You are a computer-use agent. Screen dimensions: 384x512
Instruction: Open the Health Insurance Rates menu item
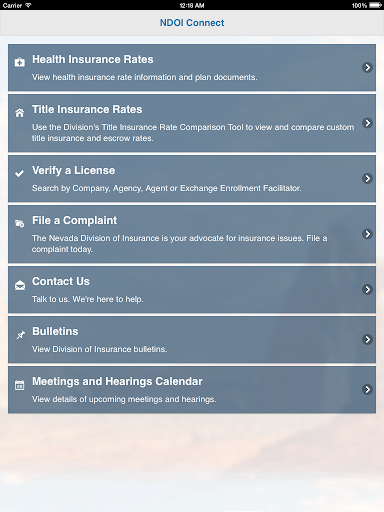coord(192,68)
